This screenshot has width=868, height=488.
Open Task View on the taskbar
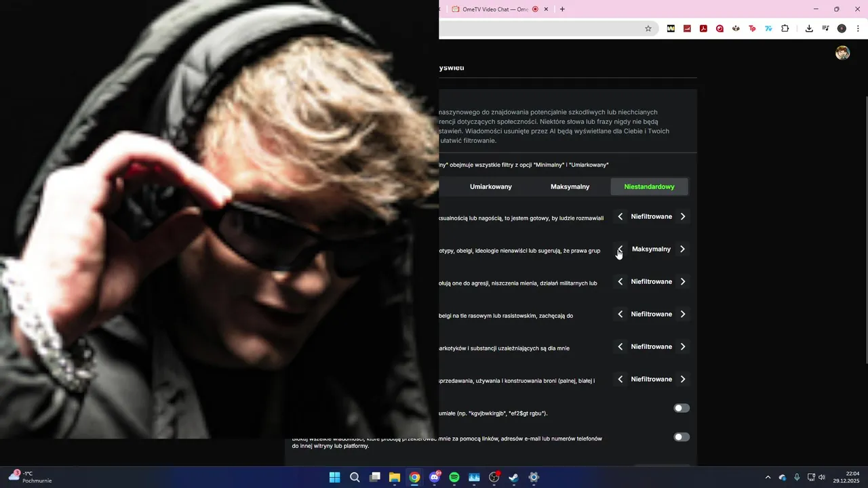tap(374, 477)
